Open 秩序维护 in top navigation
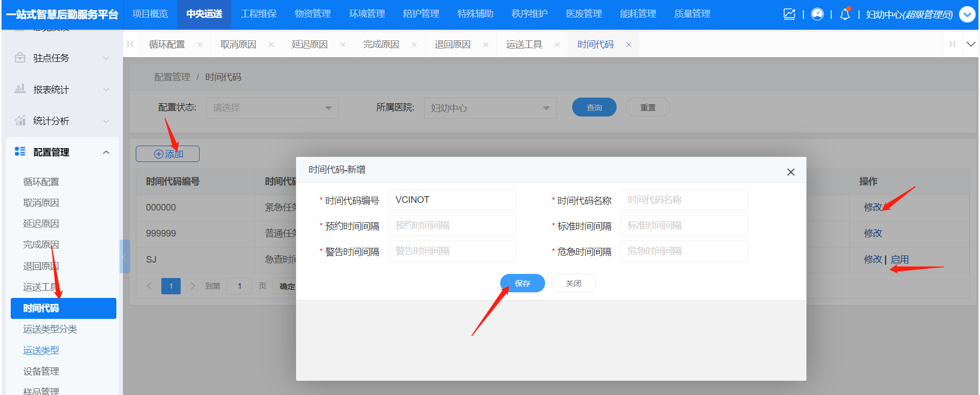The height and width of the screenshot is (395, 980). point(530,14)
